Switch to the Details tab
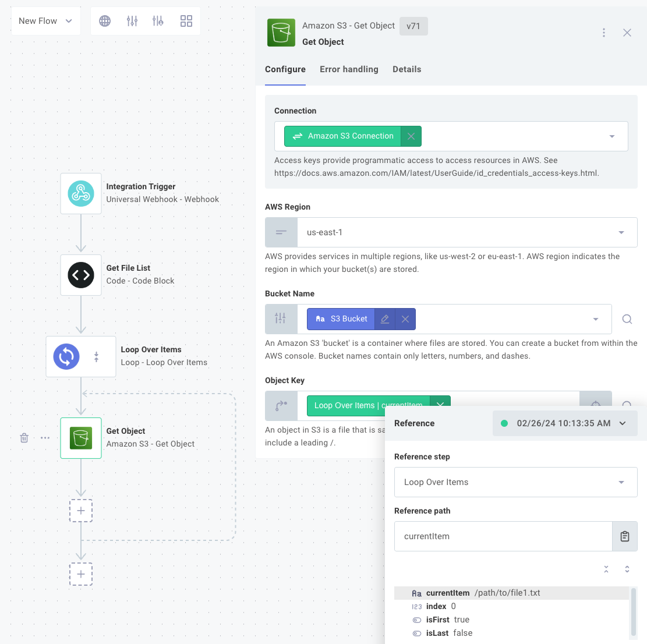 click(x=406, y=69)
